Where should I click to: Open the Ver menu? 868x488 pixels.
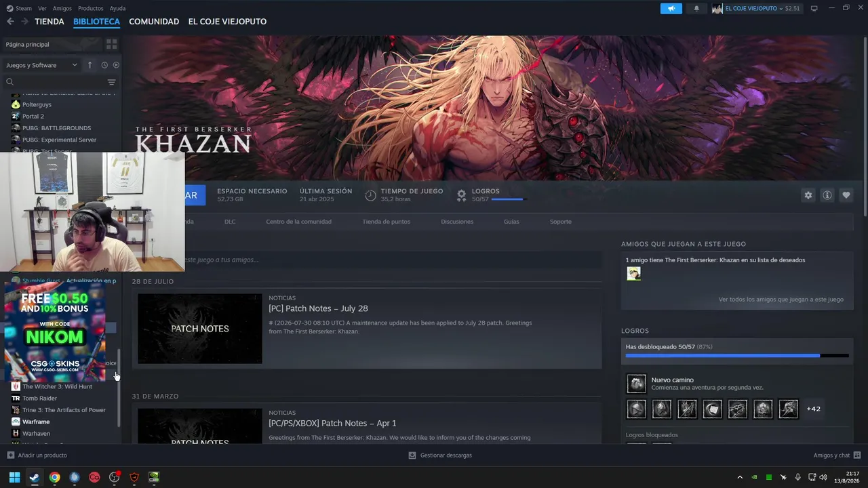(x=42, y=8)
